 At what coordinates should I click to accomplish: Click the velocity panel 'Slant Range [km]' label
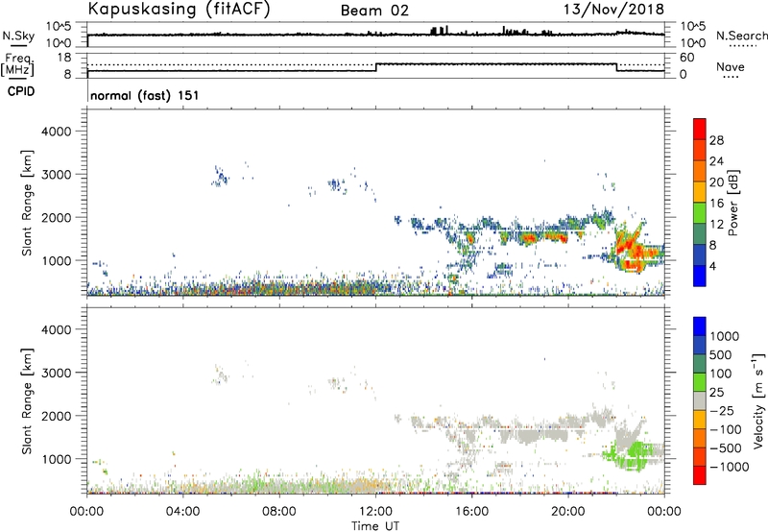[x=27, y=401]
